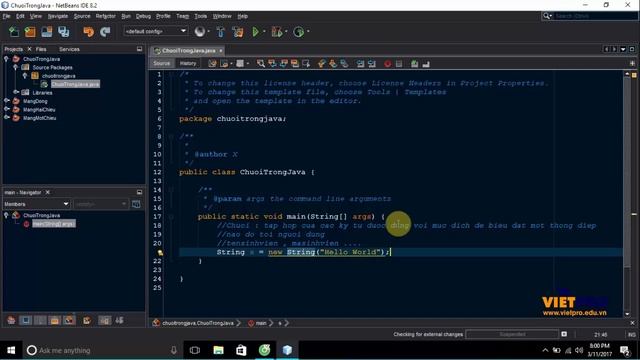Open the Navigate menu

point(58,16)
